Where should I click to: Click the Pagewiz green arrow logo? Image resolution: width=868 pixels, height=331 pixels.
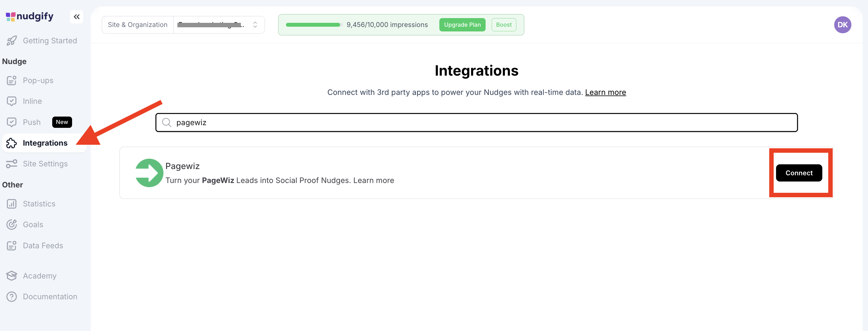[149, 173]
